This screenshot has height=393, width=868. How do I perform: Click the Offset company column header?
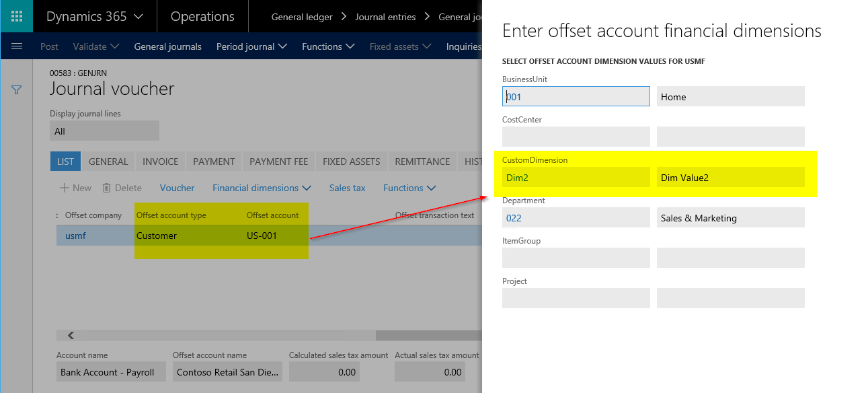point(93,215)
